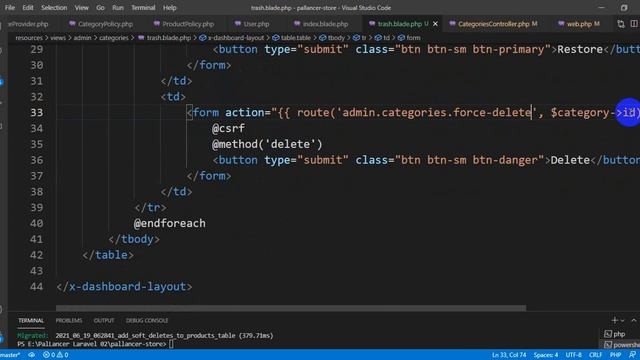This screenshot has width=640, height=360.
Task: Open the Edit menu
Action: pyautogui.click(x=28, y=8)
